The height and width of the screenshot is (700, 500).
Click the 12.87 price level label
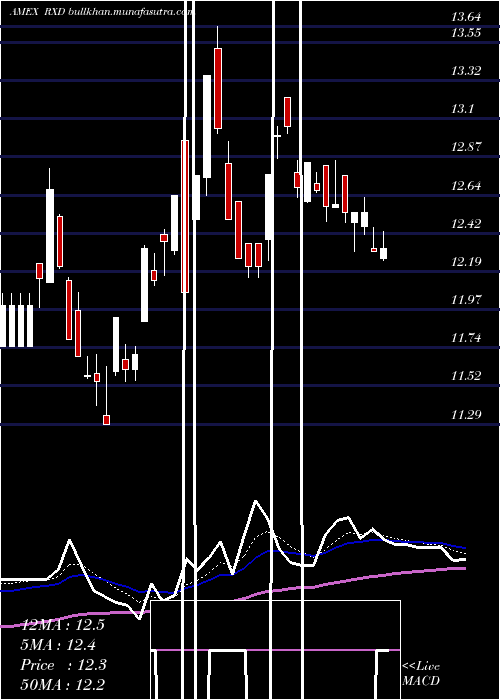466,147
